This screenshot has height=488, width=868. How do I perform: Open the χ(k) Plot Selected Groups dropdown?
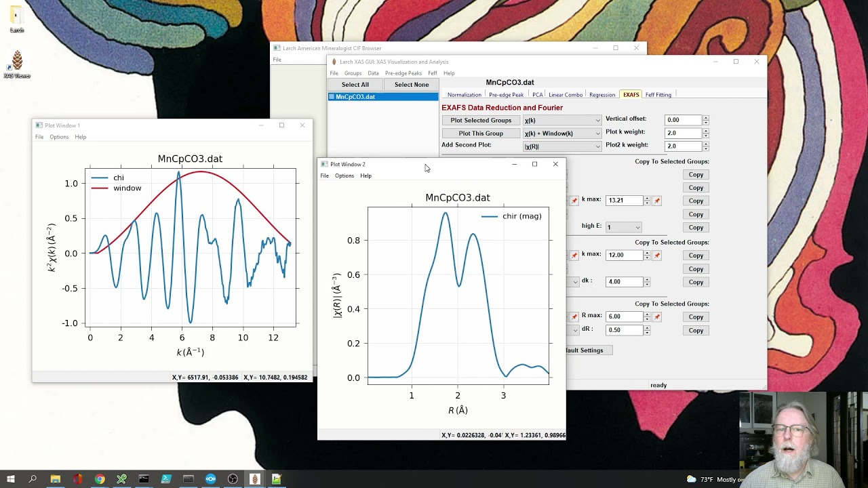(562, 120)
